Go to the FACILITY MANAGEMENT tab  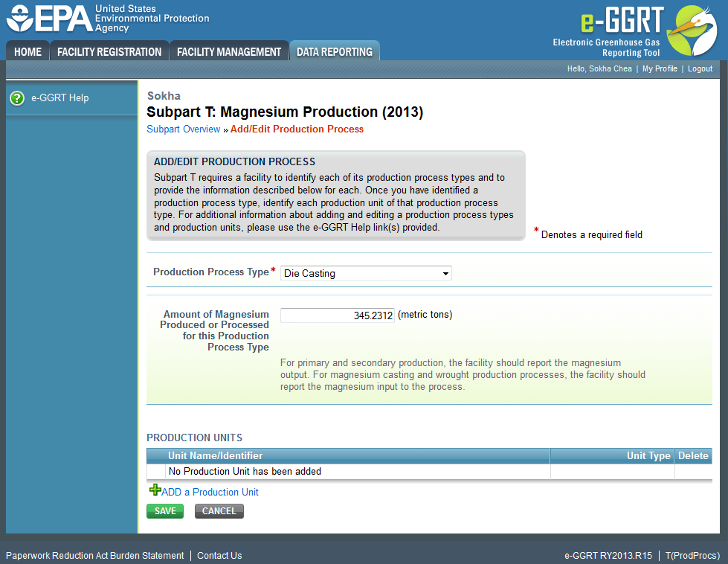pos(229,51)
